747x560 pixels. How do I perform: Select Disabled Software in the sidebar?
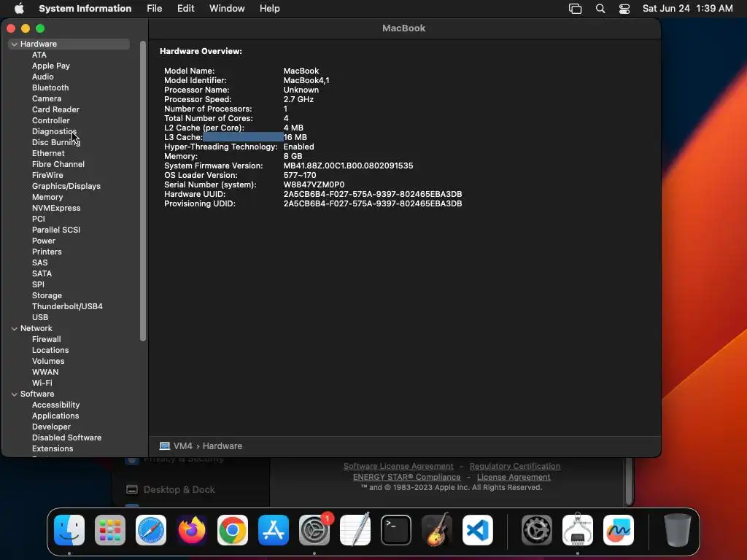click(66, 438)
